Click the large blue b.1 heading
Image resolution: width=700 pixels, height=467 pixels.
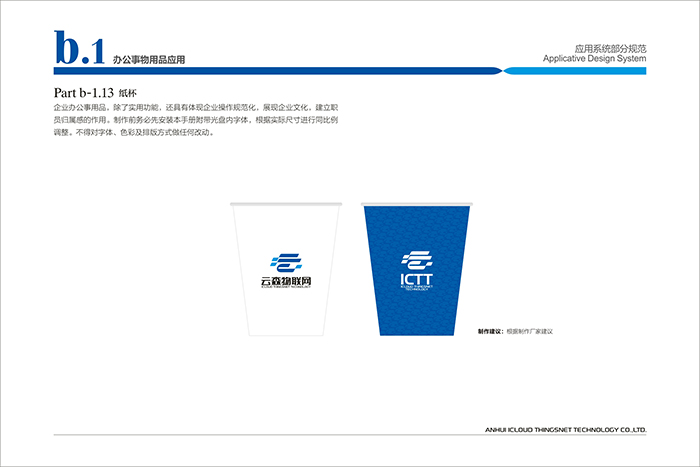(x=79, y=48)
